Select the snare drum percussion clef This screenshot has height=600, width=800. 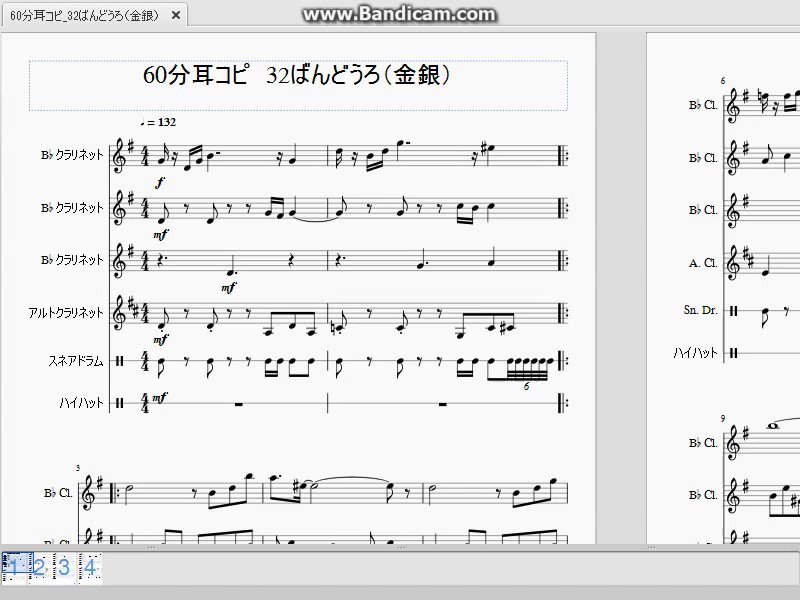[120, 361]
